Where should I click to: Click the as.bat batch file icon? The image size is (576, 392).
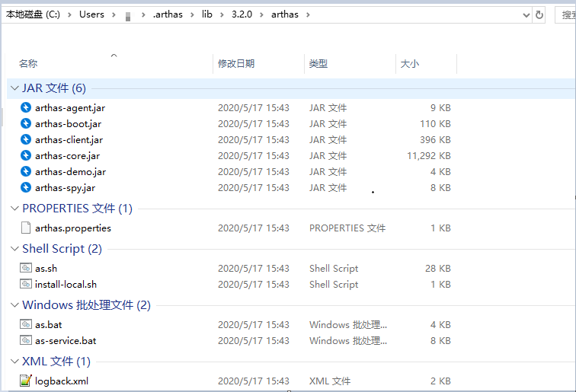[26, 324]
